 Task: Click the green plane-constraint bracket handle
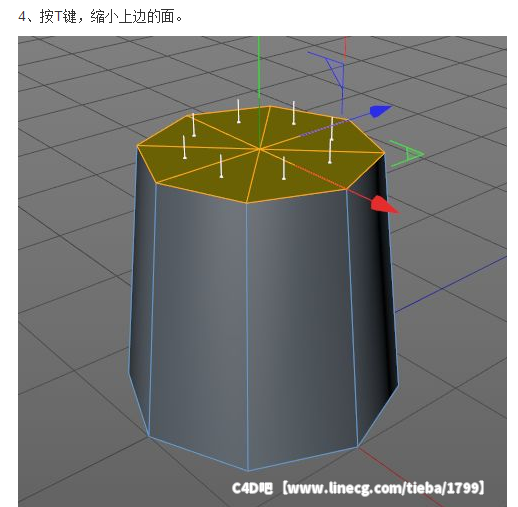click(x=407, y=154)
